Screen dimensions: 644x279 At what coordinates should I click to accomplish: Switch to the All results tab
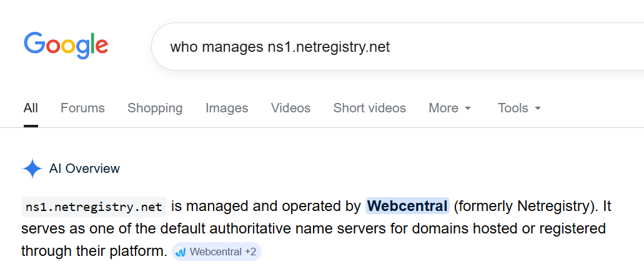point(31,108)
